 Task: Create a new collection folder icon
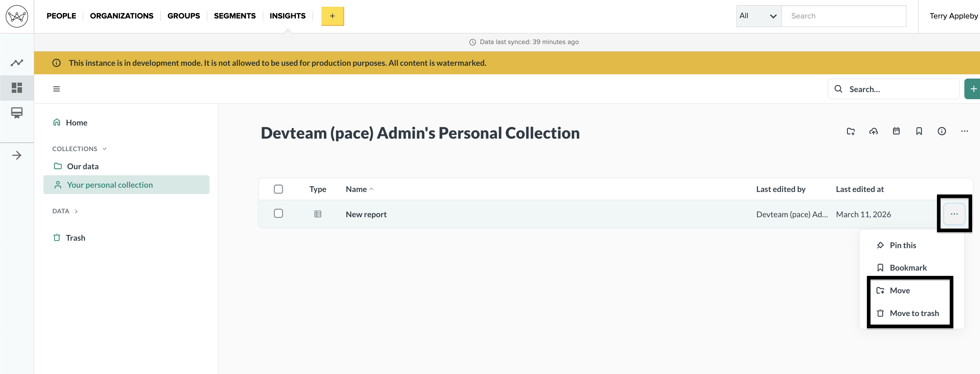[851, 131]
